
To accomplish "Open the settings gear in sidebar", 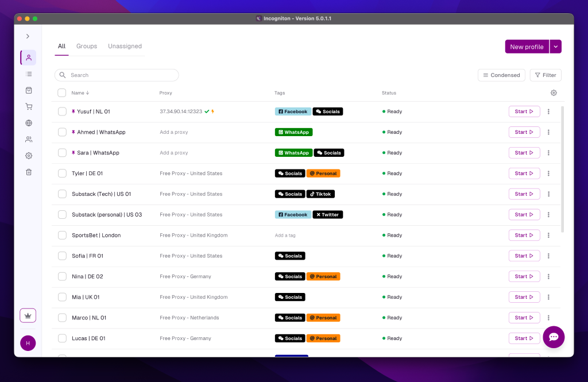I will [29, 156].
